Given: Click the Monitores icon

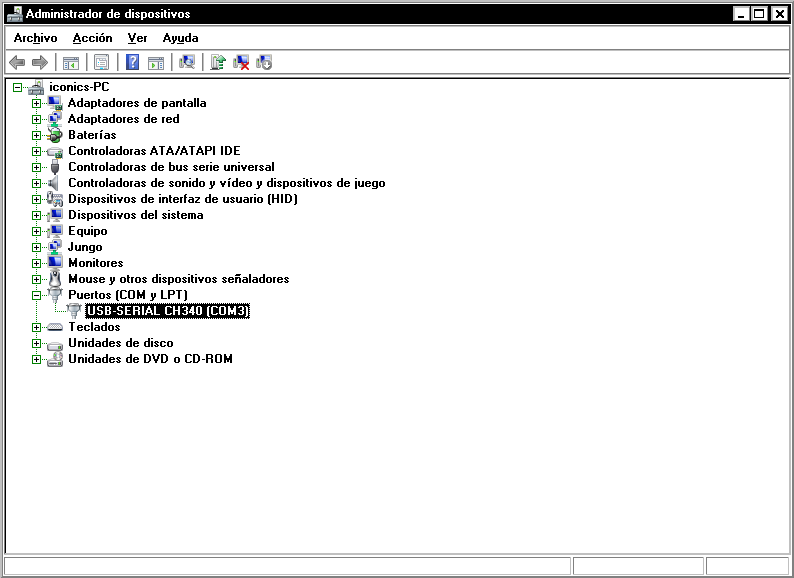Looking at the screenshot, I should (55, 263).
